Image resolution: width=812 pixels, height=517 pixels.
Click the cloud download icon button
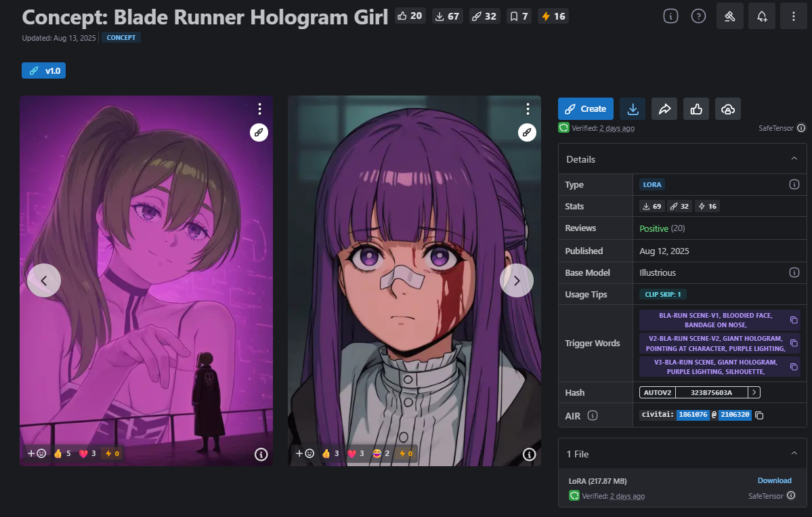(727, 109)
